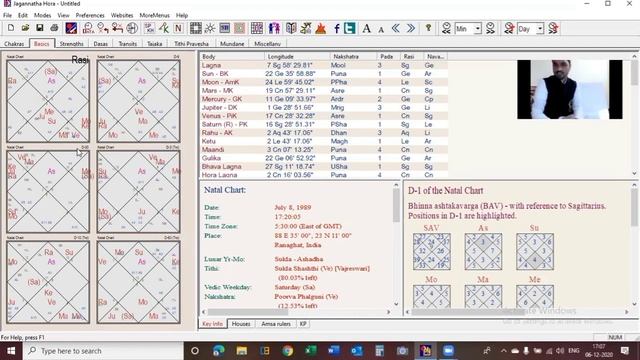640x360 pixels.
Task: Print the current chart
Action: (x=54, y=28)
